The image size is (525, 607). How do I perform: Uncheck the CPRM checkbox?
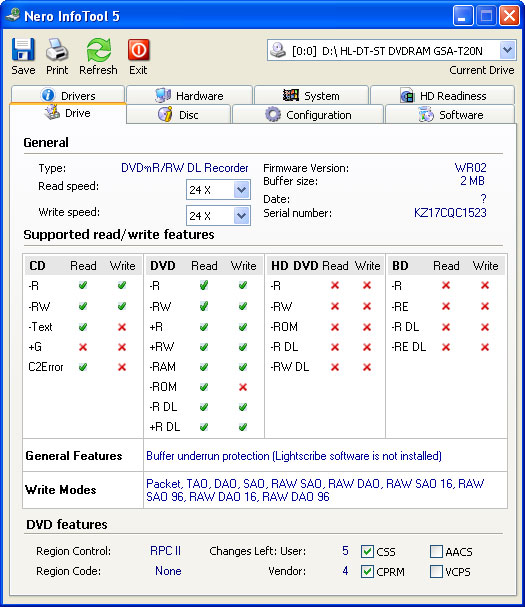(x=367, y=571)
